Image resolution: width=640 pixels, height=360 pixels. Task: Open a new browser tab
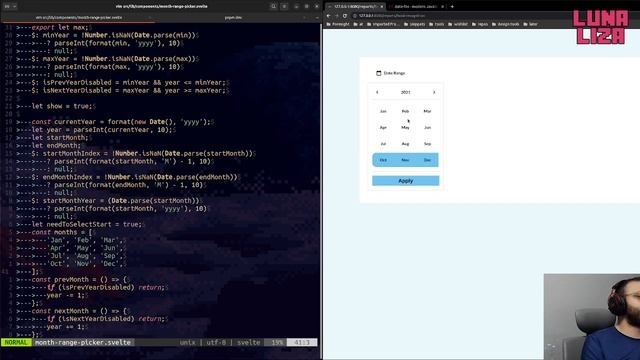[x=452, y=7]
